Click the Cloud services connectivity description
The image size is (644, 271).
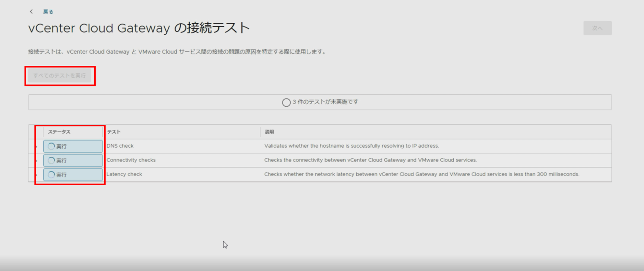tap(370, 160)
